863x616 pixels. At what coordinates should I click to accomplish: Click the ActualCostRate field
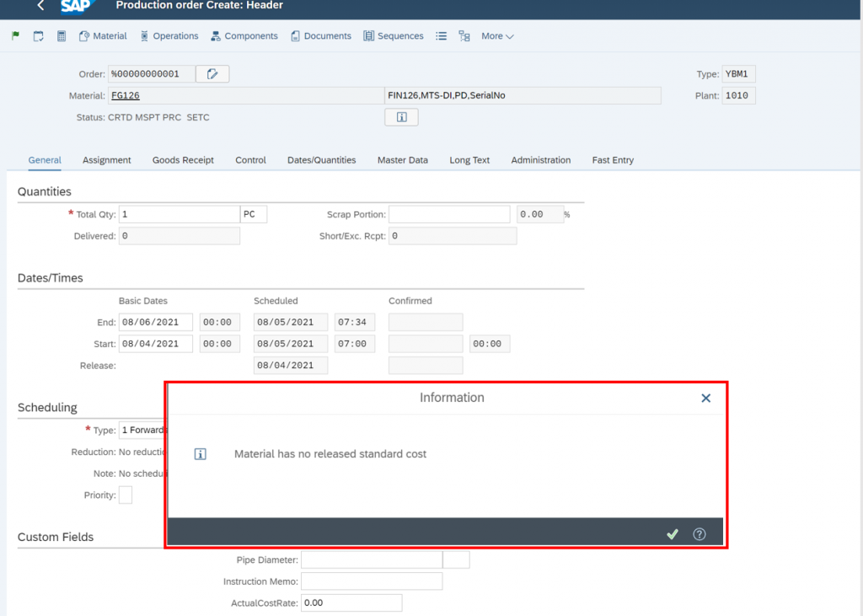[x=351, y=603]
